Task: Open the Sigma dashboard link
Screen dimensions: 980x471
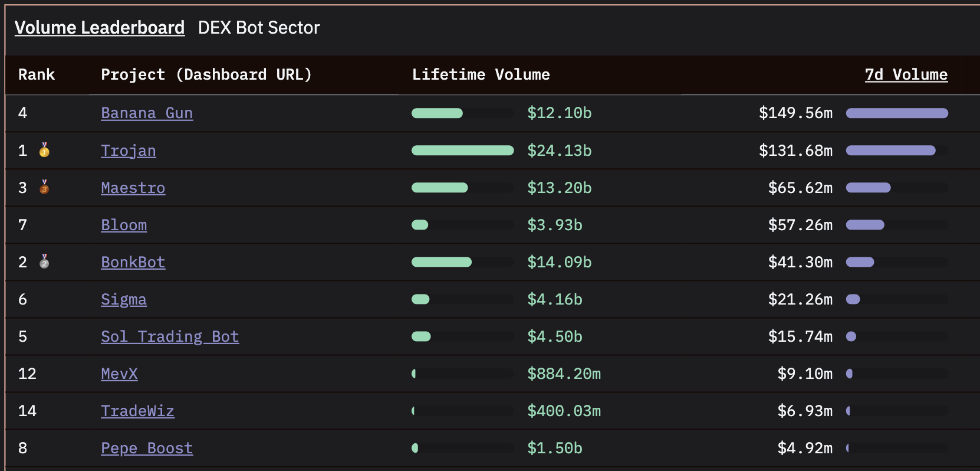Action: (124, 299)
